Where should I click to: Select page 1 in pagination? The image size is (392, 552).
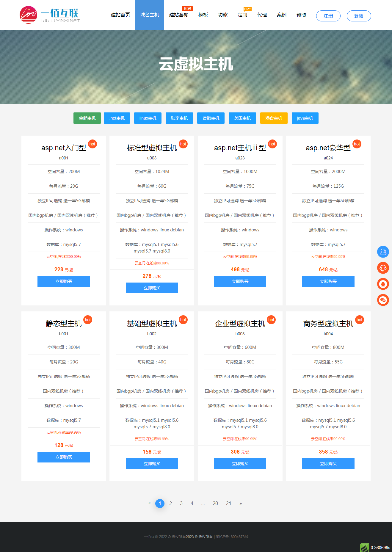[160, 503]
